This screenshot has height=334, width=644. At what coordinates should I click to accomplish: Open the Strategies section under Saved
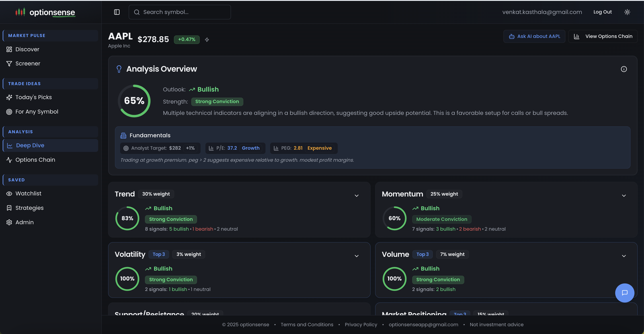click(x=29, y=208)
